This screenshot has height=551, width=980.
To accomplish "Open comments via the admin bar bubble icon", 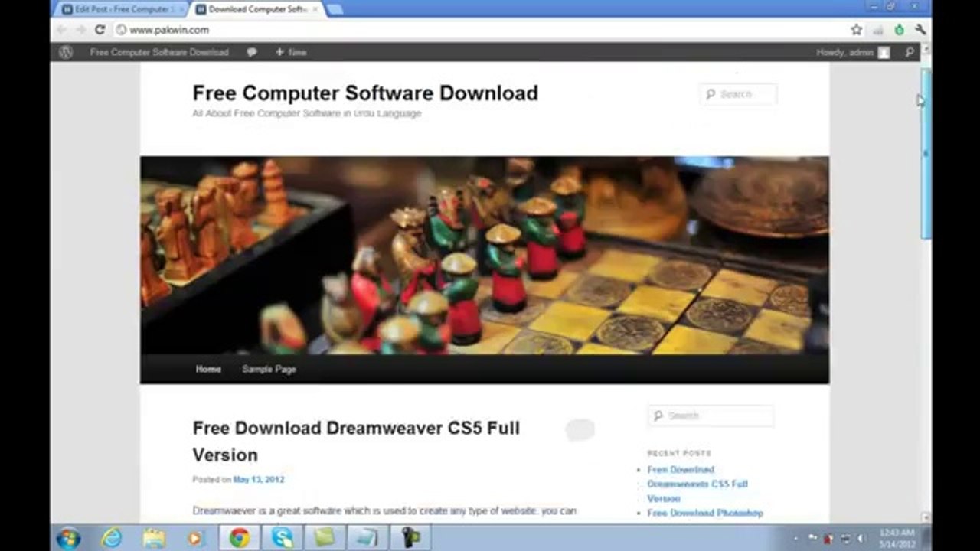I will coord(252,52).
